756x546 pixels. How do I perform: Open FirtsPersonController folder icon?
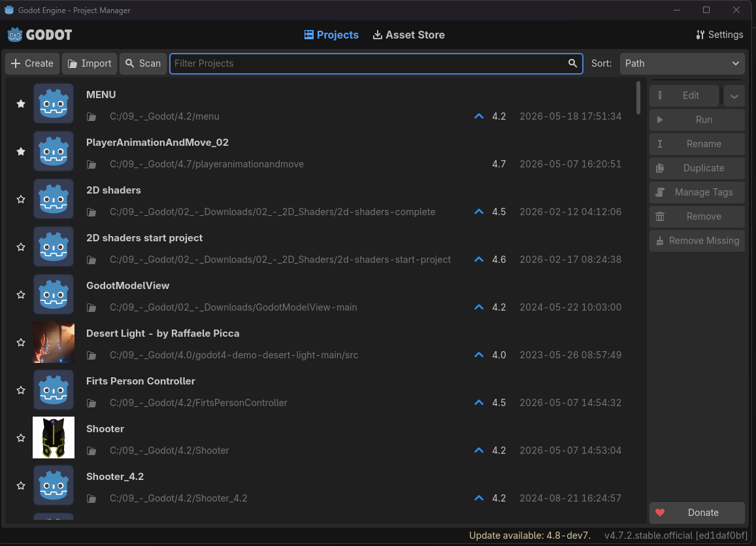pyautogui.click(x=91, y=403)
